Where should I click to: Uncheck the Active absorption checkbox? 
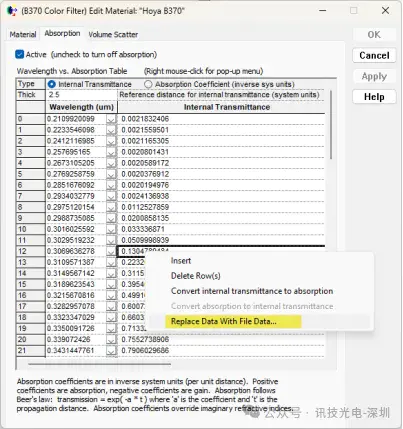pyautogui.click(x=20, y=54)
